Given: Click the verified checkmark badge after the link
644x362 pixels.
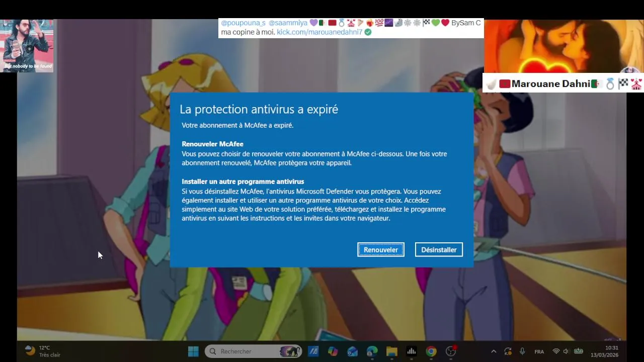Looking at the screenshot, I should (368, 32).
